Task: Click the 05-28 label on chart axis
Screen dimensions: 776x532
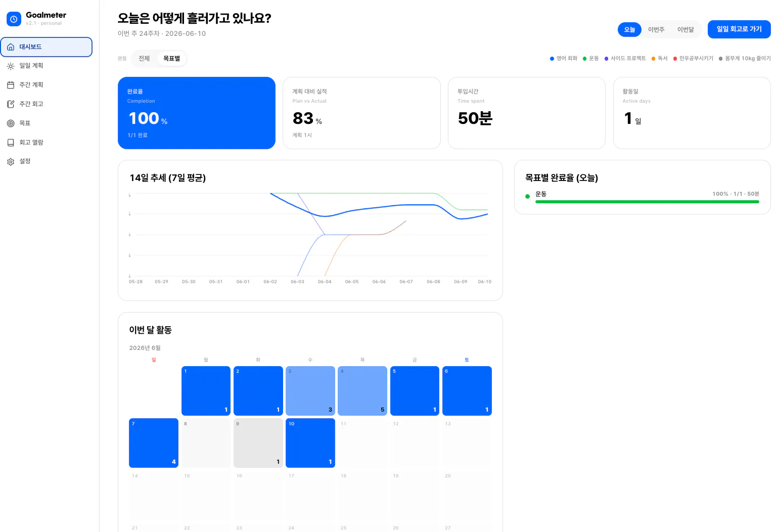Action: (x=135, y=282)
